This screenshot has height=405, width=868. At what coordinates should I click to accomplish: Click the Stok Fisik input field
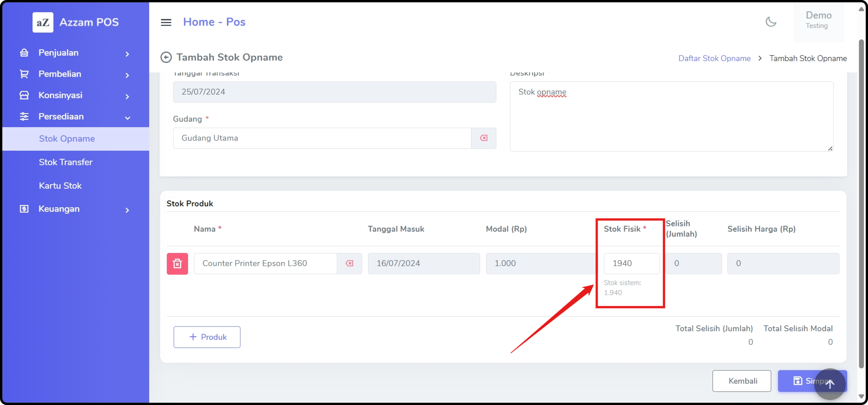click(632, 263)
